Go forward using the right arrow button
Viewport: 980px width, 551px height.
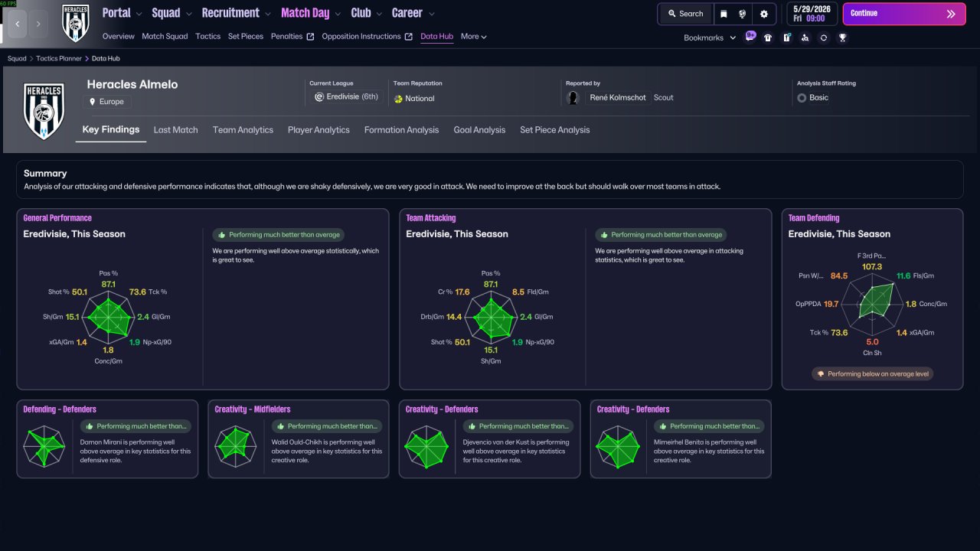tap(38, 24)
